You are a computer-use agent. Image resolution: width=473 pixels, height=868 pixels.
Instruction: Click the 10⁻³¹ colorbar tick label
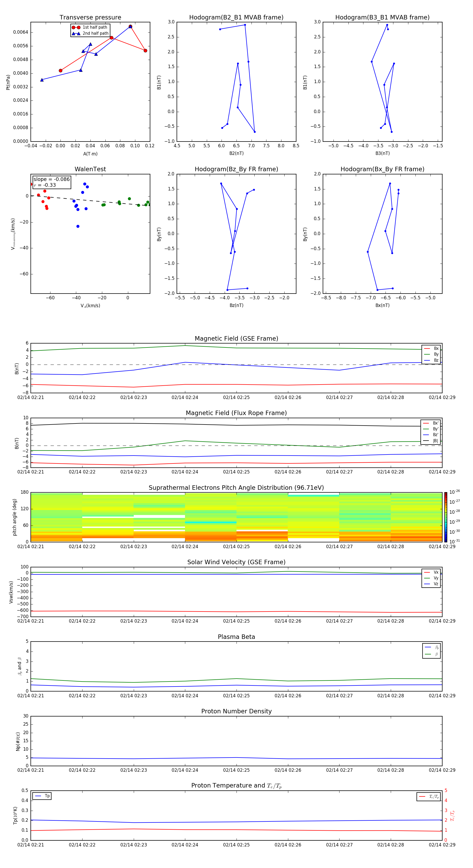click(455, 542)
